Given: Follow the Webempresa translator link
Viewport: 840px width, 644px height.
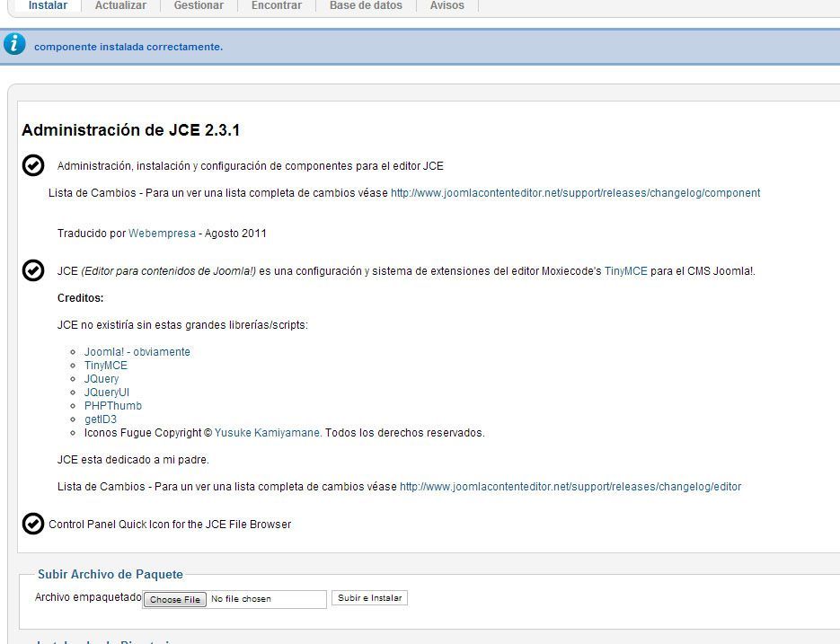Looking at the screenshot, I should (162, 233).
